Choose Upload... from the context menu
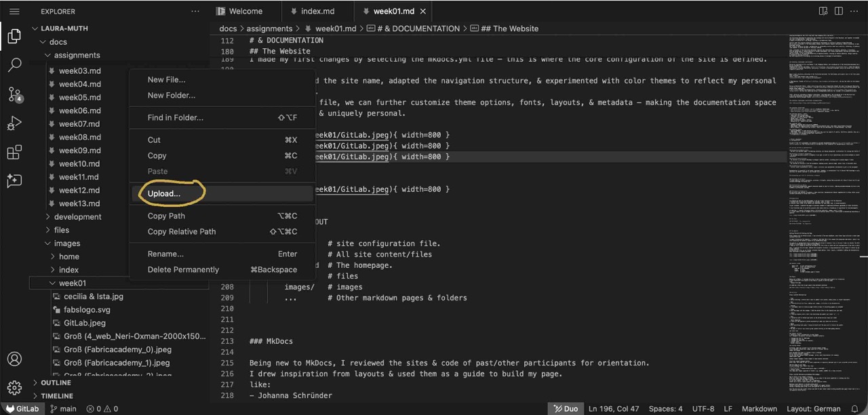This screenshot has width=868, height=415. [164, 193]
